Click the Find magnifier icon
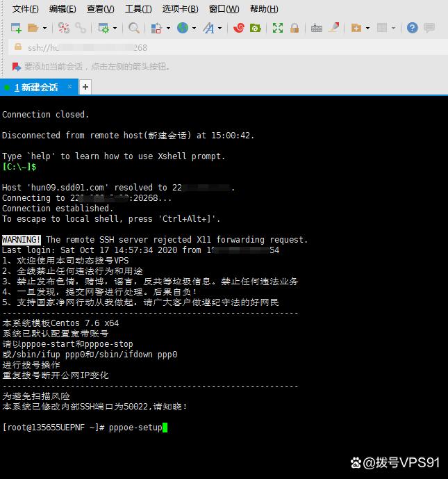Image resolution: width=448 pixels, height=479 pixels. point(133,28)
